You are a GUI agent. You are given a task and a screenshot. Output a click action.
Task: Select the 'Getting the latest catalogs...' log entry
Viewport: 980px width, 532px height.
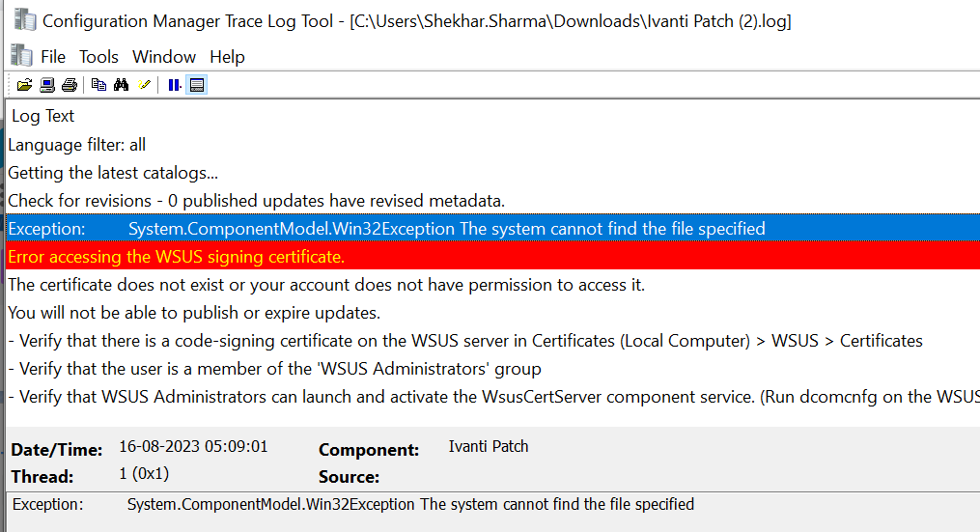click(x=113, y=173)
